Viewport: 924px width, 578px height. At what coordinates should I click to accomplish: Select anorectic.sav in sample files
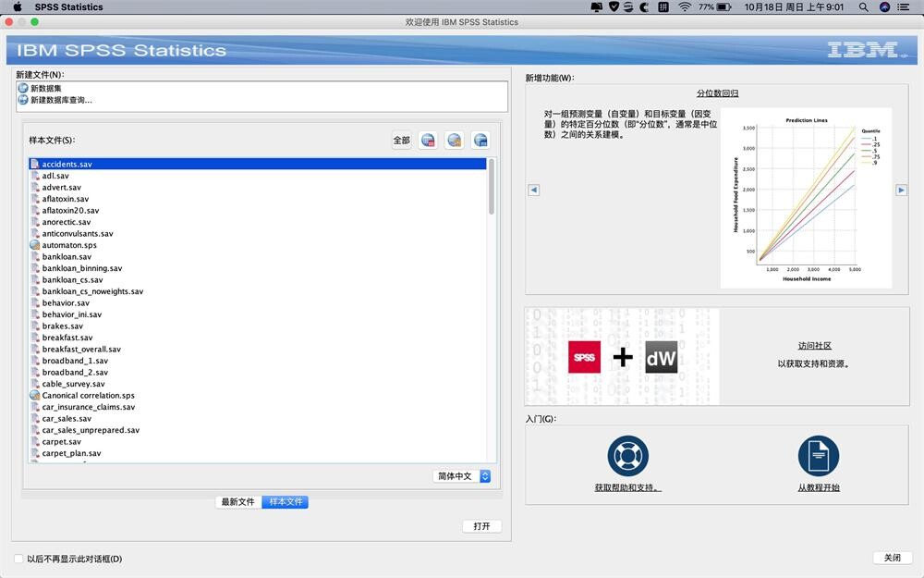(x=258, y=222)
